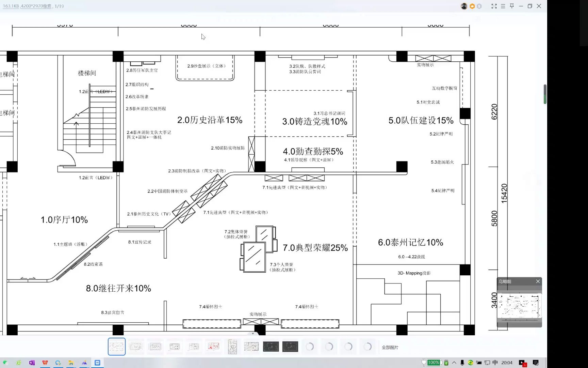The height and width of the screenshot is (368, 588).
Task: Click the 8.0继往开来10% label
Action: (118, 288)
